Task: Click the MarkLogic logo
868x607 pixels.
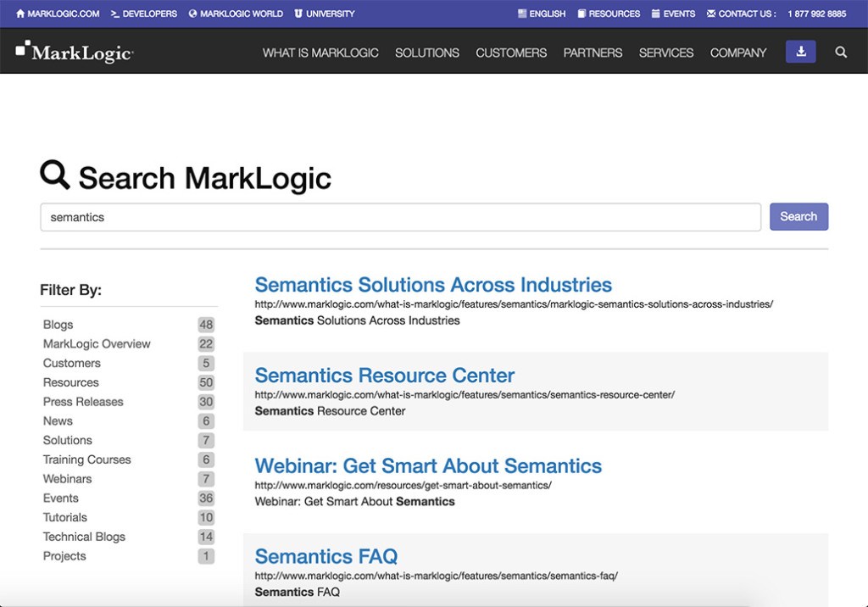Action: coord(75,52)
